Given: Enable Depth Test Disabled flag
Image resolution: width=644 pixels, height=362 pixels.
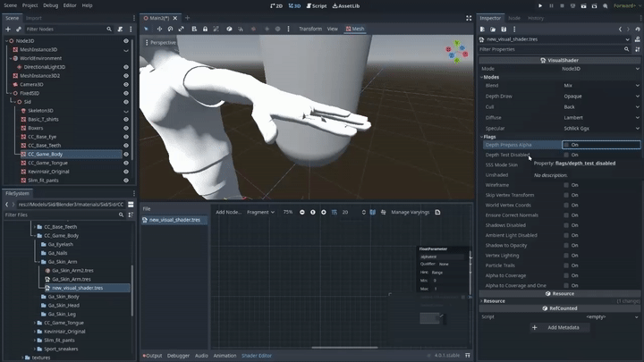Looking at the screenshot, I should point(566,155).
